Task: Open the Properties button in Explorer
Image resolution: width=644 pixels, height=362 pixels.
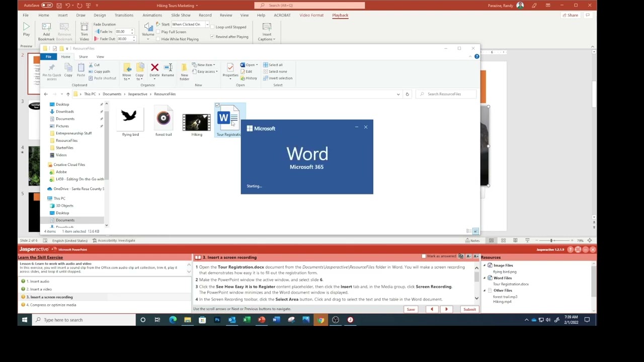Action: [x=230, y=71]
